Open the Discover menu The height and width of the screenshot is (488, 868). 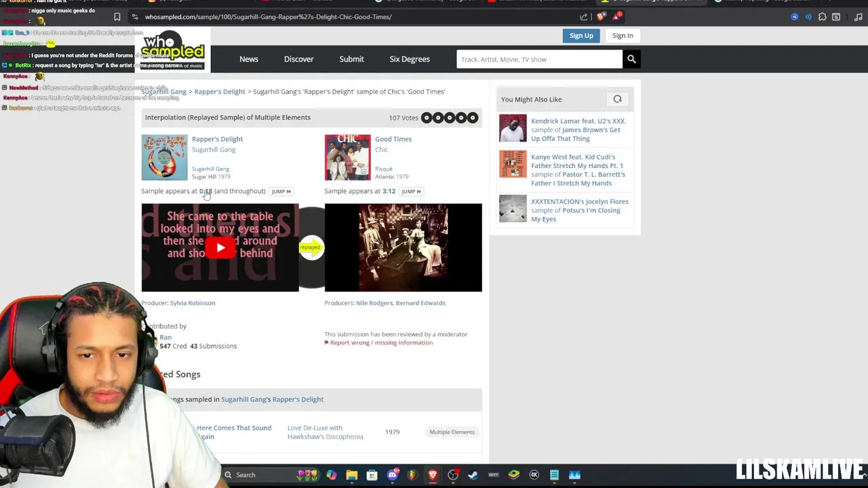[298, 59]
